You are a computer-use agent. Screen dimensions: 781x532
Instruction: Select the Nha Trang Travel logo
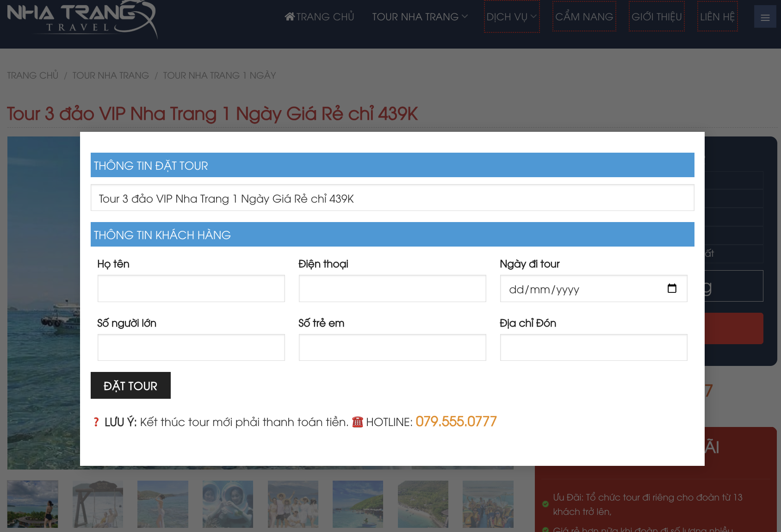point(81,19)
